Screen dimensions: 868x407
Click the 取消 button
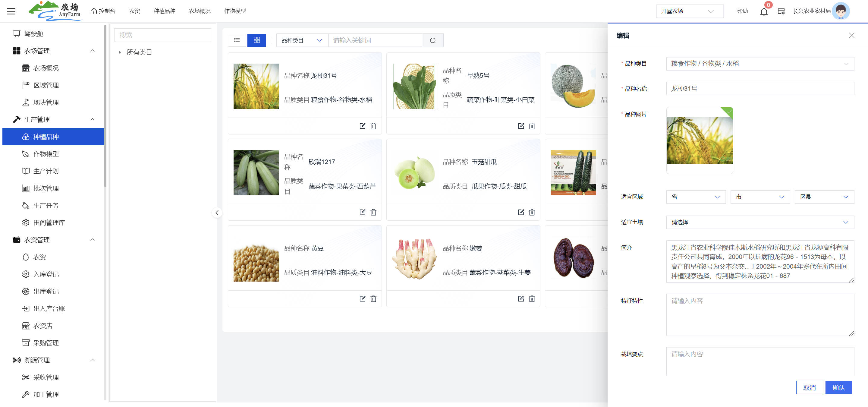coord(809,387)
